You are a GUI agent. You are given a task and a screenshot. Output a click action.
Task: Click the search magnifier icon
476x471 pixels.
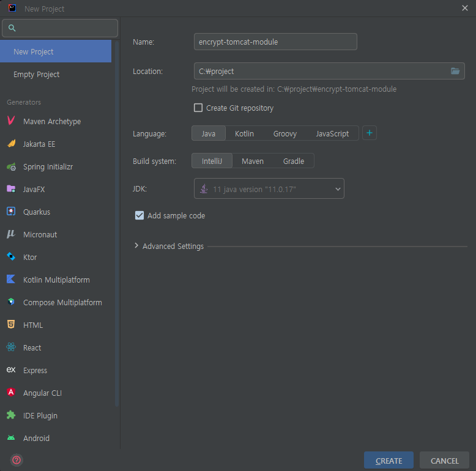(12, 28)
